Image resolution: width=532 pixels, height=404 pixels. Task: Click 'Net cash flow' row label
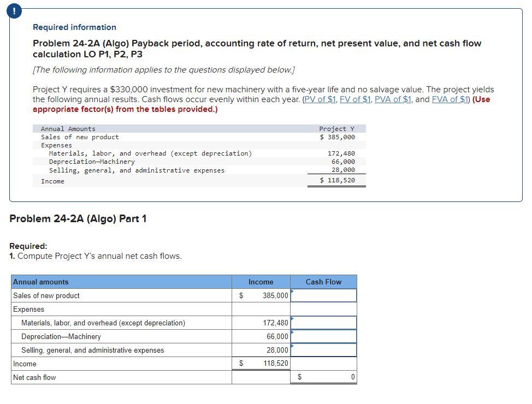[x=34, y=377]
